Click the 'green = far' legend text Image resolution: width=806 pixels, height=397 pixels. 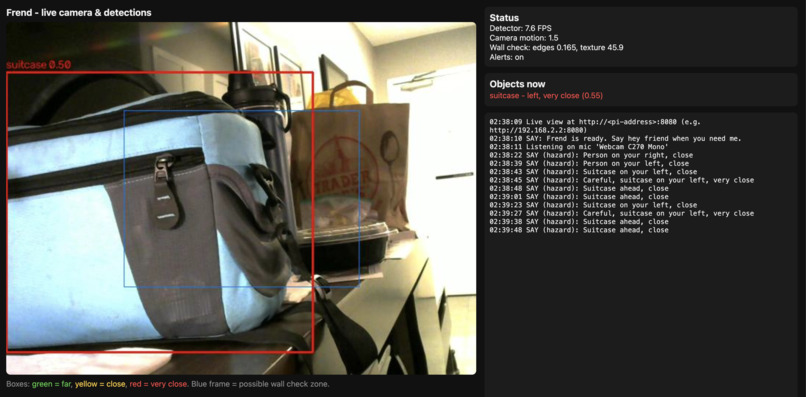(51, 384)
